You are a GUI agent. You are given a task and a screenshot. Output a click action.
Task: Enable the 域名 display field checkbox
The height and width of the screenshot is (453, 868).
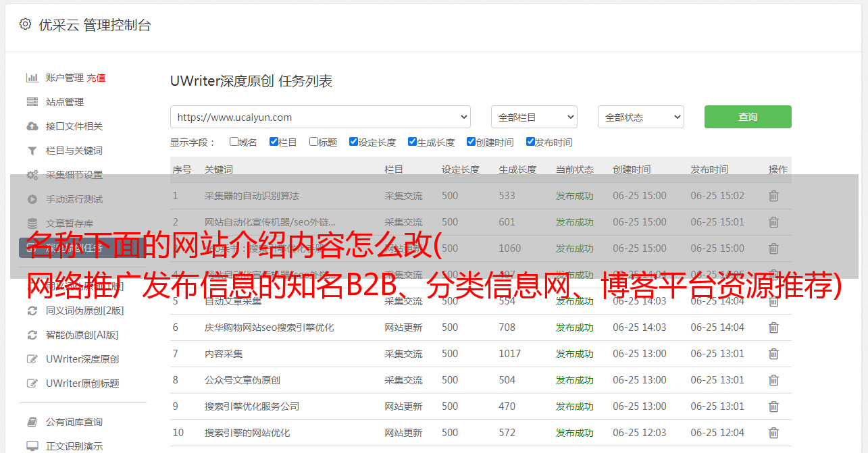pyautogui.click(x=234, y=142)
